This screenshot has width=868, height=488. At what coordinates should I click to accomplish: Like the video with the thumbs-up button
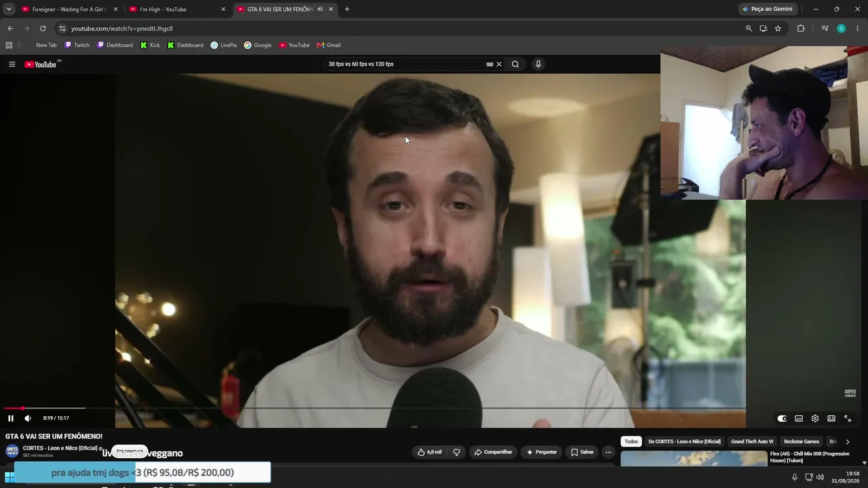point(429,452)
